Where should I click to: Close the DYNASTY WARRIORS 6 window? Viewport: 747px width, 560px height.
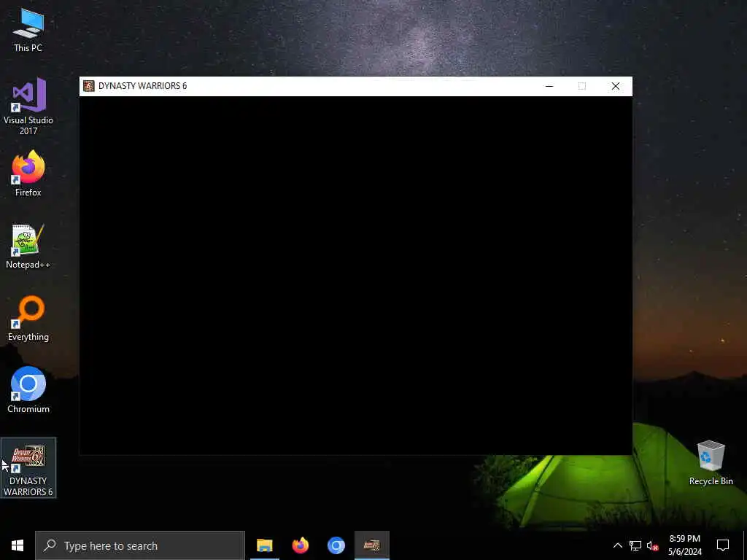[x=616, y=86]
